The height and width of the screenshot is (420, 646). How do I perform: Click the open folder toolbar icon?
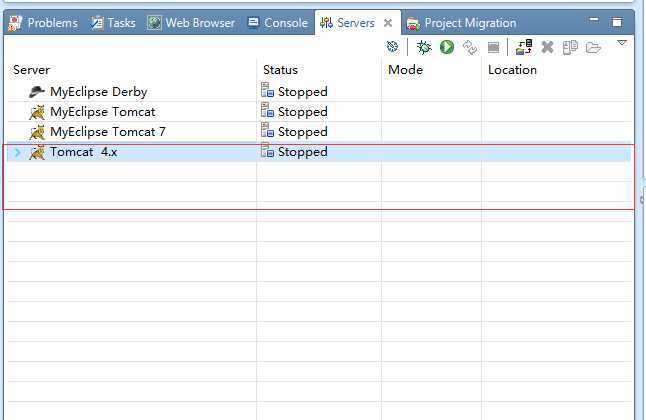593,47
